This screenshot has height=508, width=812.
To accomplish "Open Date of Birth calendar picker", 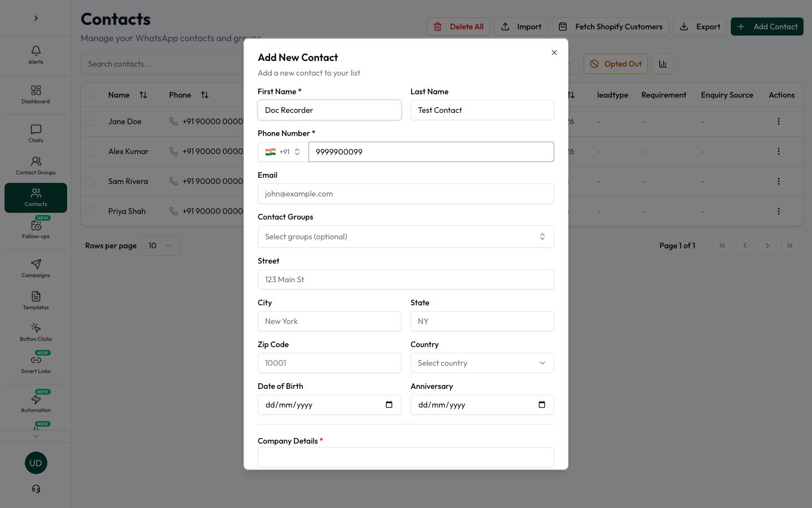I will point(389,405).
